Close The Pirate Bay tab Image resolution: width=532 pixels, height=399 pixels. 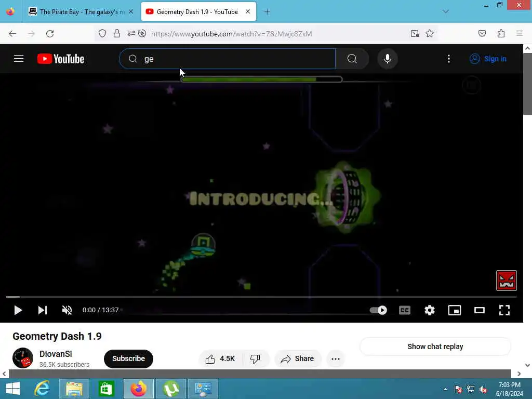pyautogui.click(x=131, y=11)
